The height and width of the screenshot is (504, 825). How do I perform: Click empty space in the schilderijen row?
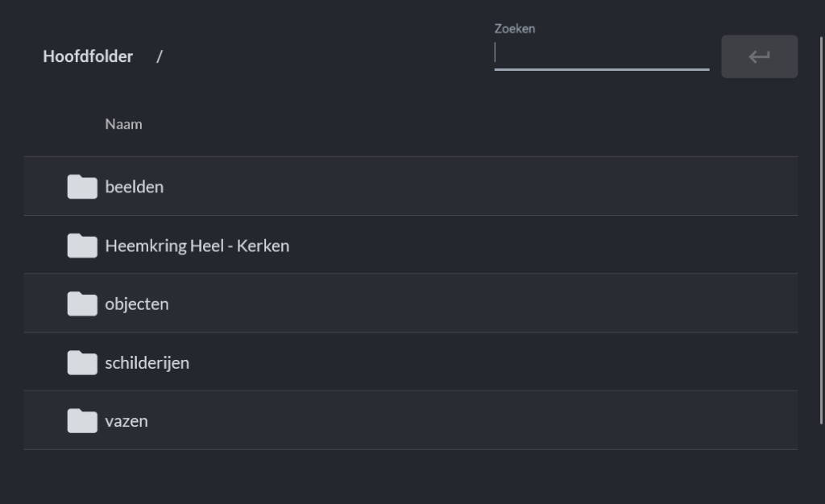click(483, 363)
